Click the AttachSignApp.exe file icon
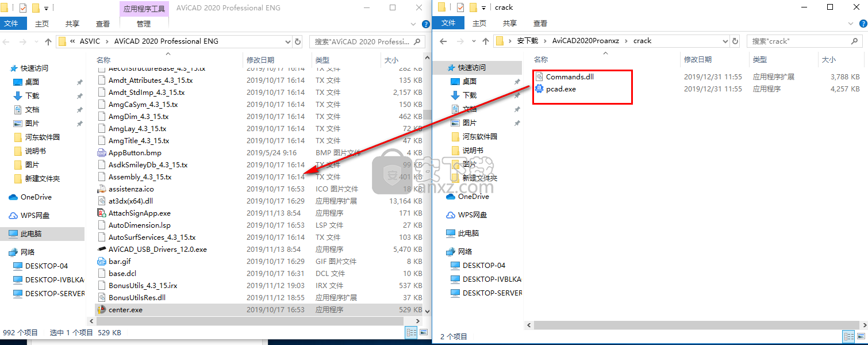This screenshot has height=345, width=868. pos(102,213)
